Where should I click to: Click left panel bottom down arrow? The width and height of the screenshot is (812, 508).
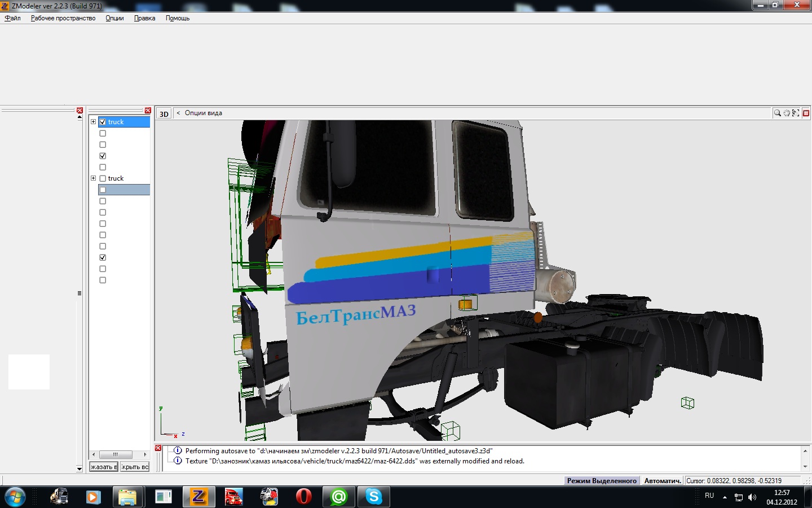[x=80, y=468]
